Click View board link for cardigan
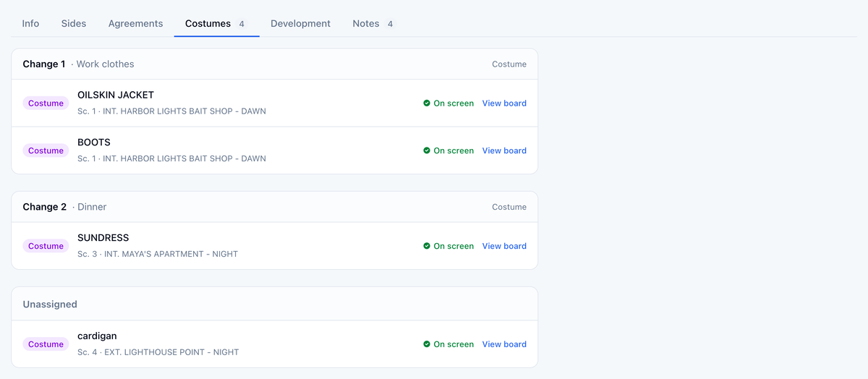The width and height of the screenshot is (868, 379). point(504,345)
